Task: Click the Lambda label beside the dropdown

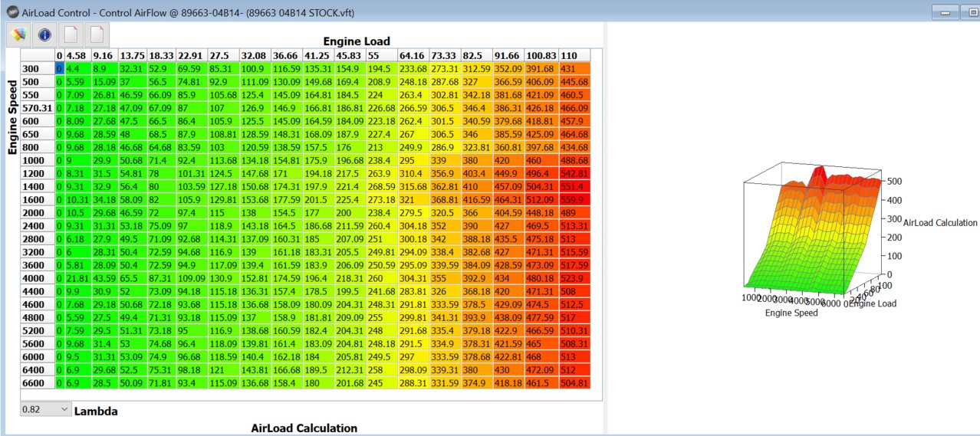Action: (x=95, y=411)
